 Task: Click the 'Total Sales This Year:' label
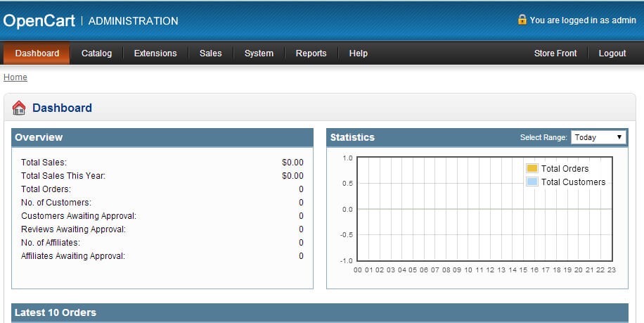click(63, 175)
